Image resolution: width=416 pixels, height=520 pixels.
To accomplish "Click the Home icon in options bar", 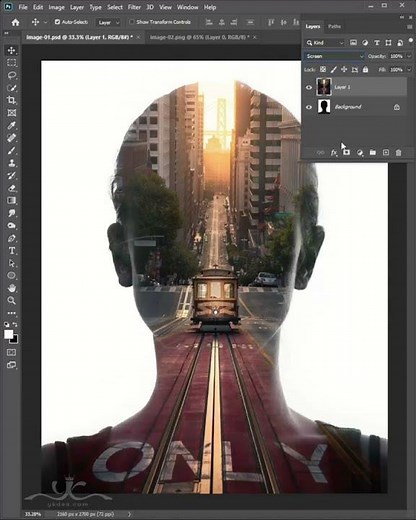I will 15,22.
